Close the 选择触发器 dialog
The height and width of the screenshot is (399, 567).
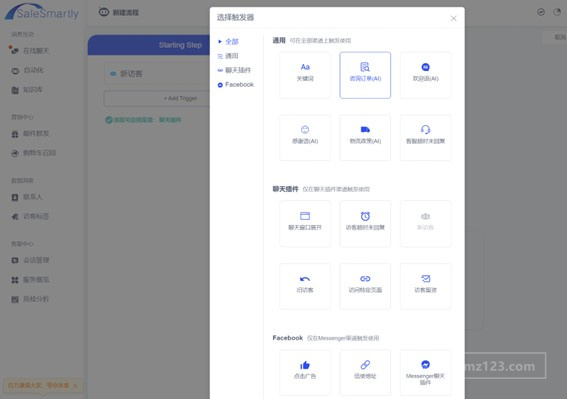[453, 18]
